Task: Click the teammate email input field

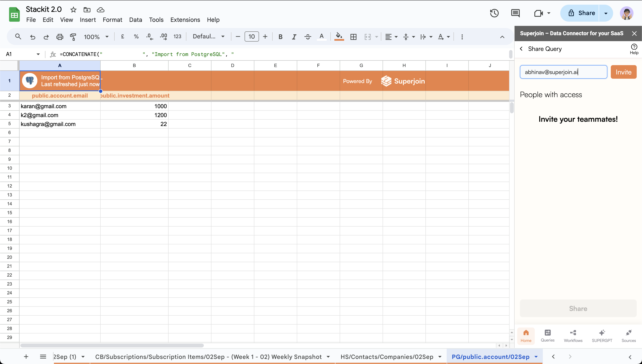Action: tap(563, 72)
